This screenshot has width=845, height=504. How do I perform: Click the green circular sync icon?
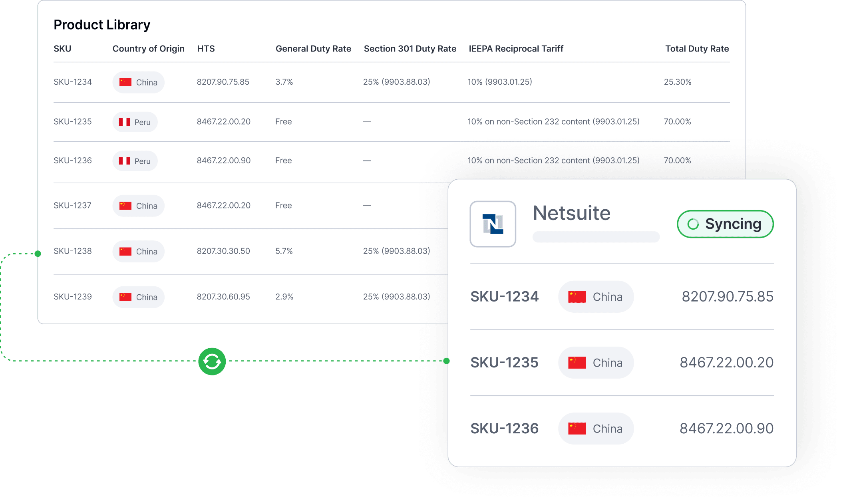pos(212,361)
